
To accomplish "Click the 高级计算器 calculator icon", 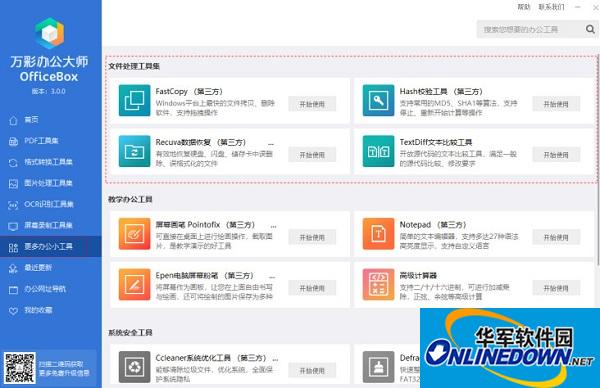I will pyautogui.click(x=378, y=284).
